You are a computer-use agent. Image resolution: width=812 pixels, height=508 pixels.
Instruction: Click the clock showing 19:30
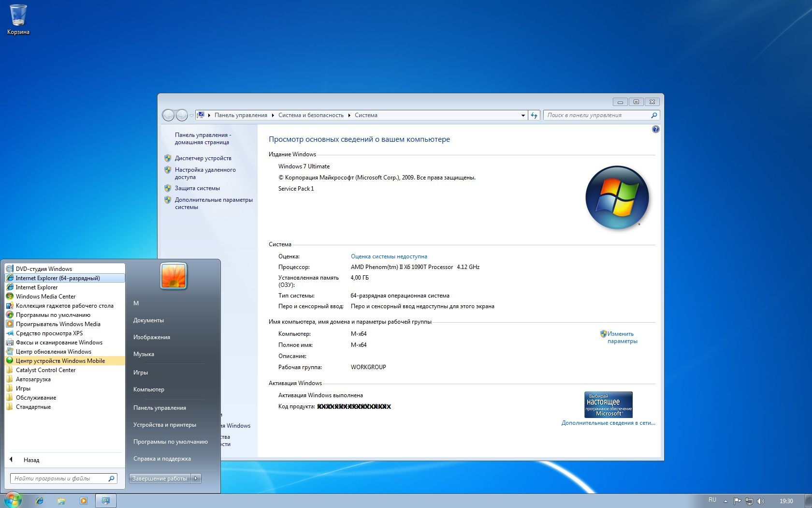coord(786,501)
